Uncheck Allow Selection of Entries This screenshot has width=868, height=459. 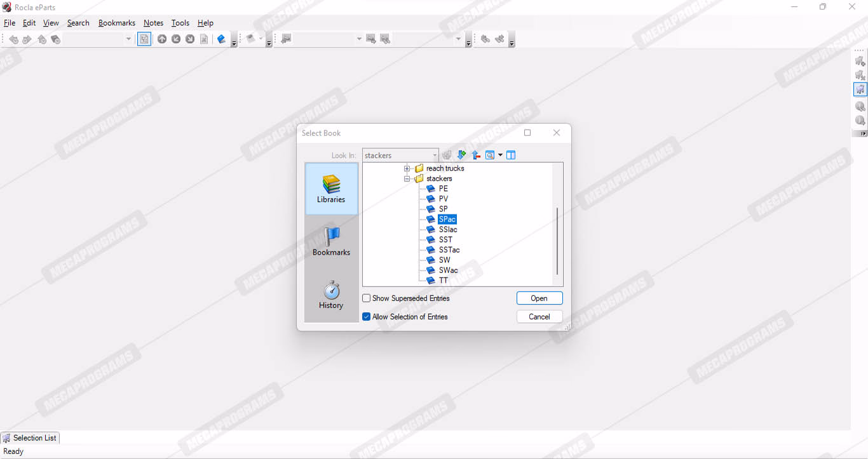pos(367,317)
